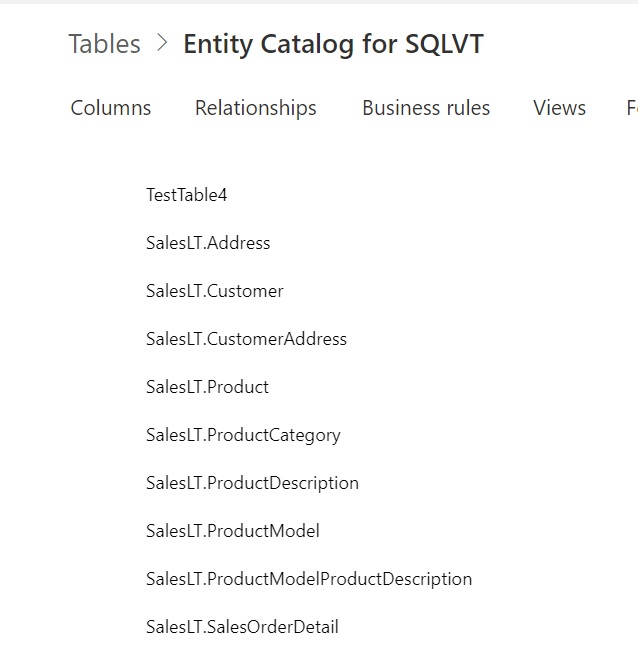The height and width of the screenshot is (648, 638).
Task: Open SalesLT.Customer in the list
Action: point(215,291)
